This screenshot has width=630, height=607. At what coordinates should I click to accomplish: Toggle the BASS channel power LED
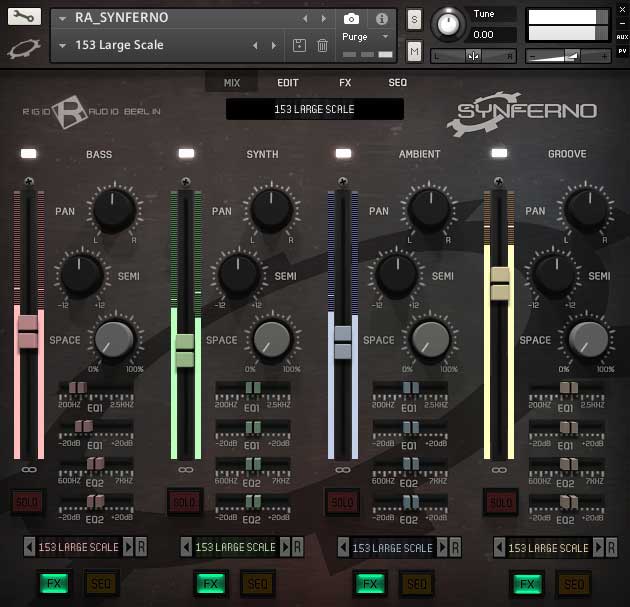pos(29,153)
